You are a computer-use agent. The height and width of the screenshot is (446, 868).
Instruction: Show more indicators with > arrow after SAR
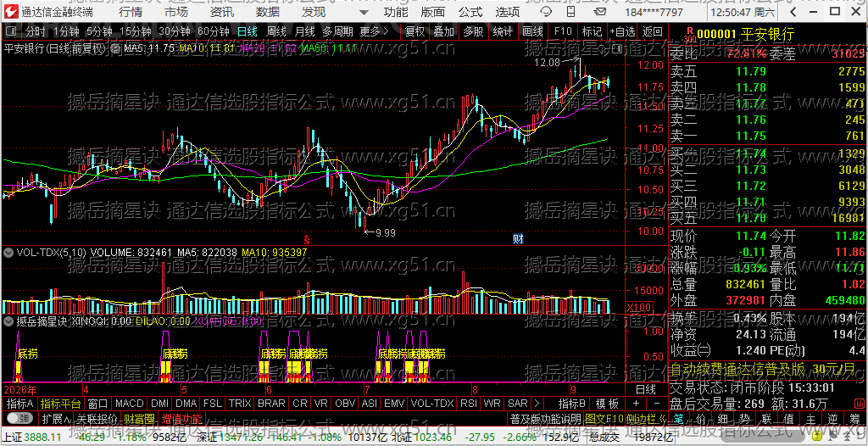[536, 403]
